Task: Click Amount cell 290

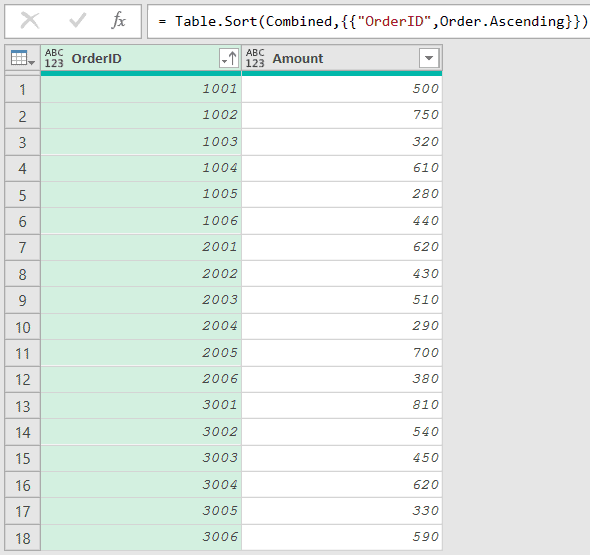Action: click(342, 327)
